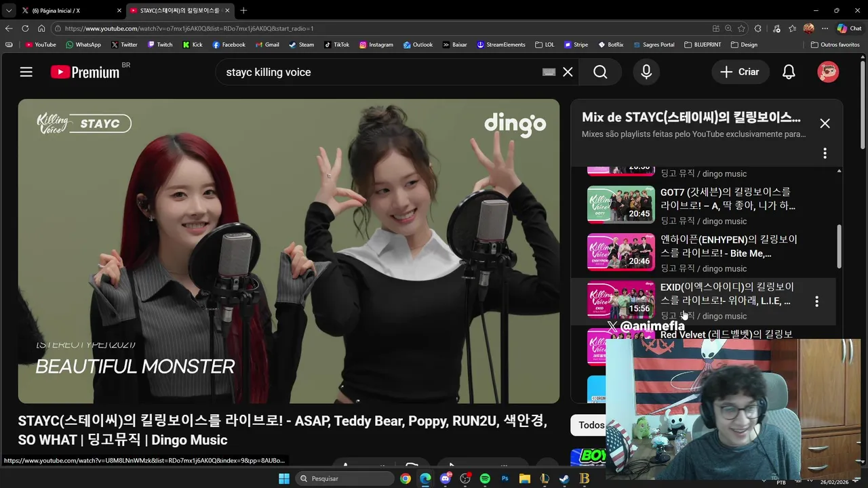Screen dimensions: 868x488
Task: Open the GOT7 Killing Voice playlist title
Action: [728, 199]
